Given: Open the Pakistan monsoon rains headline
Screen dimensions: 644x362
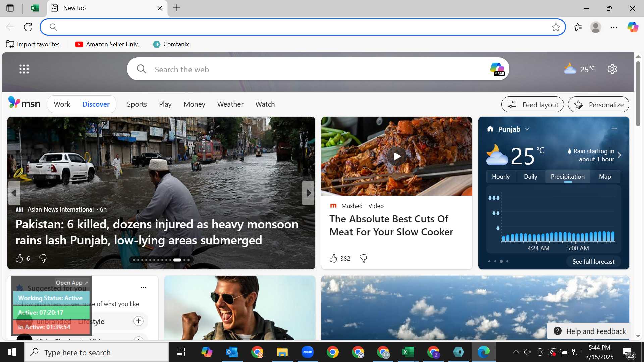Looking at the screenshot, I should tap(157, 232).
